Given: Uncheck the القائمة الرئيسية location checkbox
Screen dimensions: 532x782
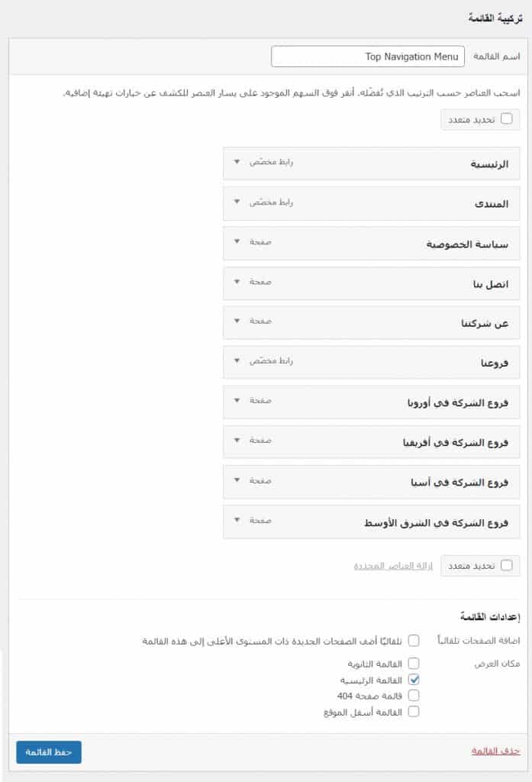Looking at the screenshot, I should coord(414,679).
